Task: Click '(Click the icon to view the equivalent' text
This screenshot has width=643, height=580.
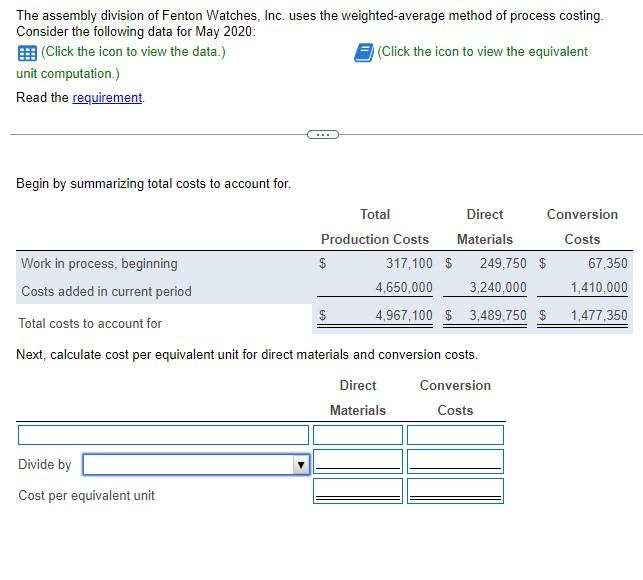Action: 482,52
